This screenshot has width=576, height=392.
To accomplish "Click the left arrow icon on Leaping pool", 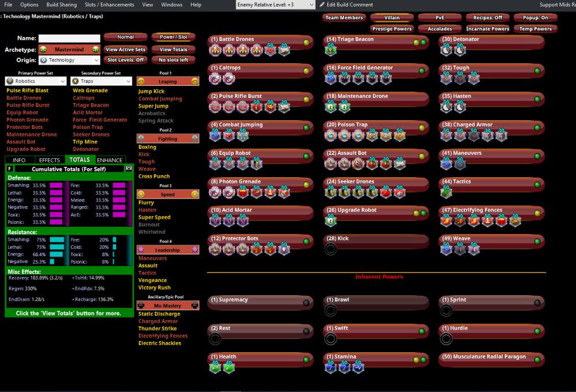I will pyautogui.click(x=141, y=82).
